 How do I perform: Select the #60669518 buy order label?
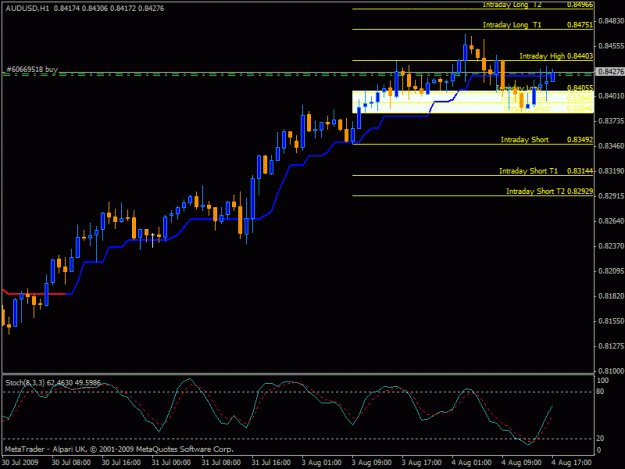32,69
